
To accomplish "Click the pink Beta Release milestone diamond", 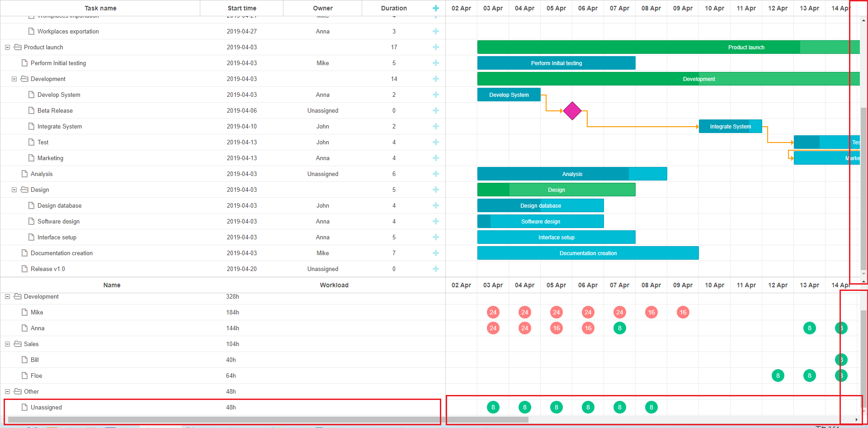I will 572,111.
